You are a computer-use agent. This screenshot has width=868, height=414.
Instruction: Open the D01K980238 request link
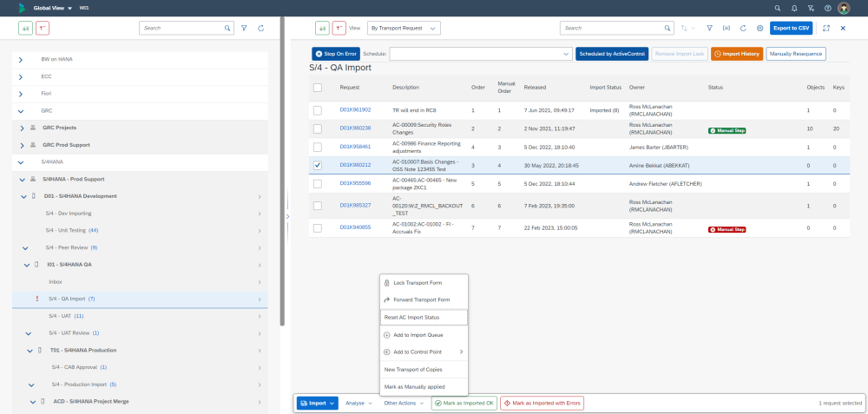355,128
